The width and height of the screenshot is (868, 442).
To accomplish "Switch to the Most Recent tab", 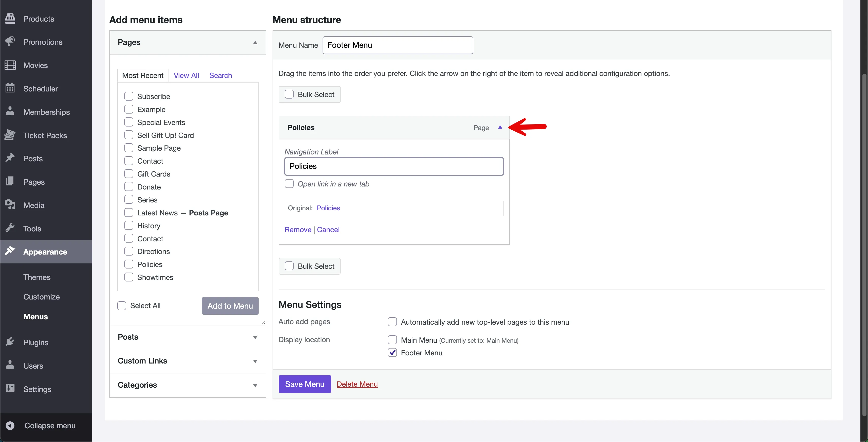I will click(x=143, y=75).
